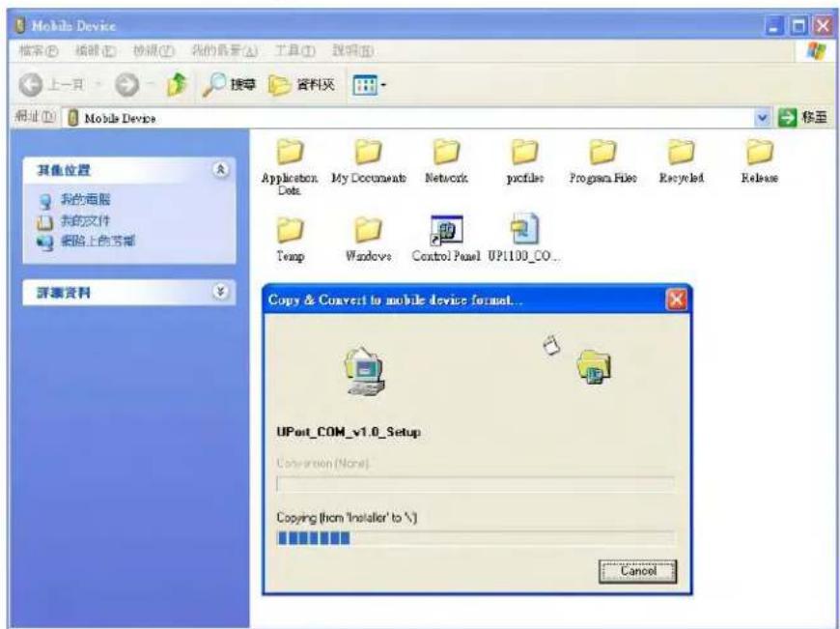The width and height of the screenshot is (840, 629).
Task: Open the Favorites menu
Action: [x=224, y=51]
